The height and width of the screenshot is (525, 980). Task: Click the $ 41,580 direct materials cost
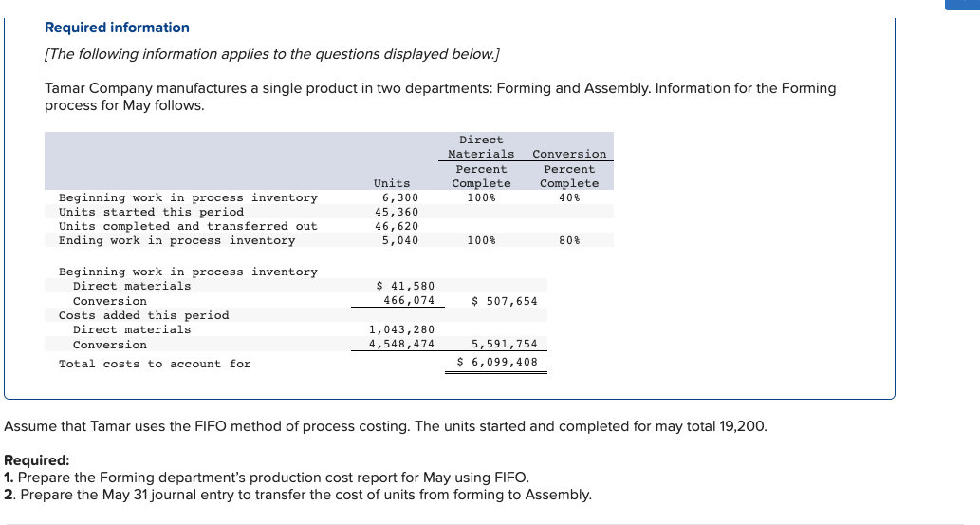406,286
